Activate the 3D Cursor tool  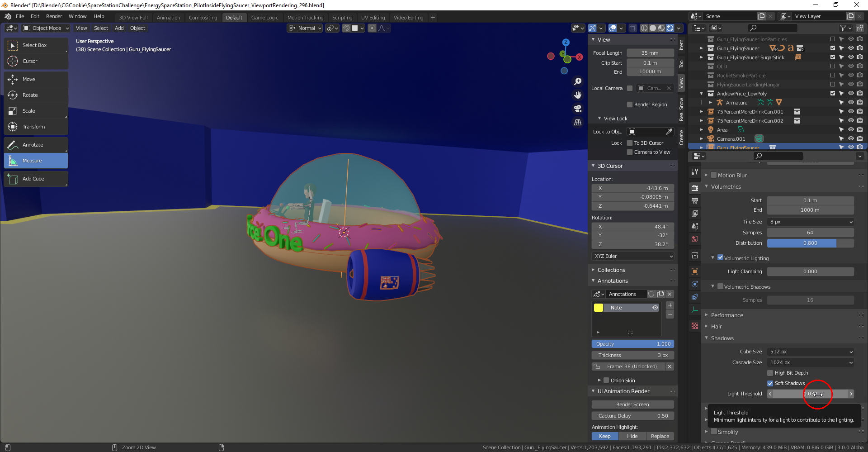tap(36, 61)
